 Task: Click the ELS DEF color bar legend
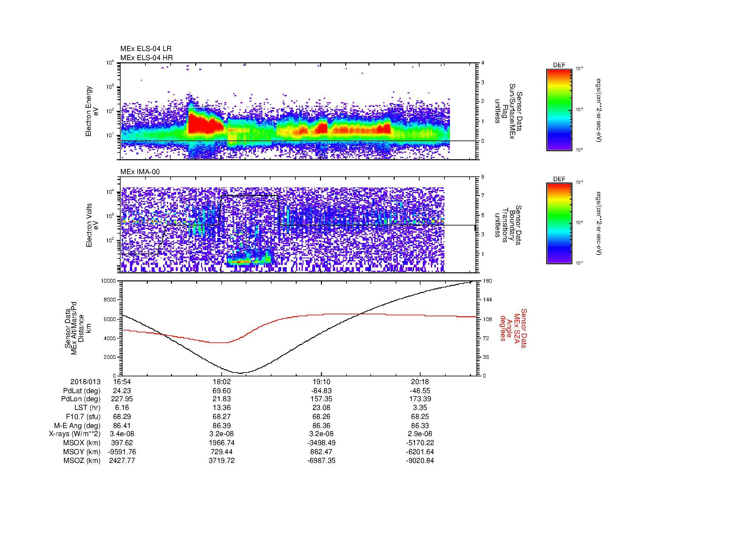[x=559, y=110]
